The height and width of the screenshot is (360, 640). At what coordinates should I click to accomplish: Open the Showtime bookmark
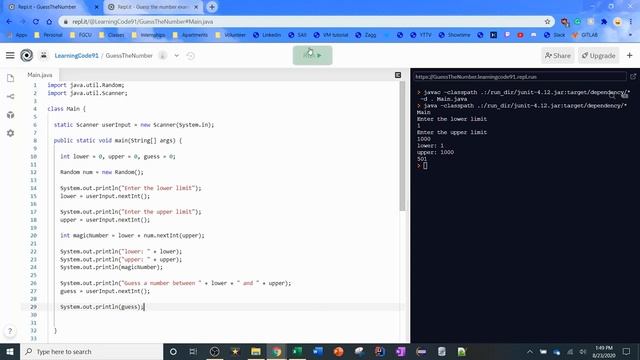point(454,35)
